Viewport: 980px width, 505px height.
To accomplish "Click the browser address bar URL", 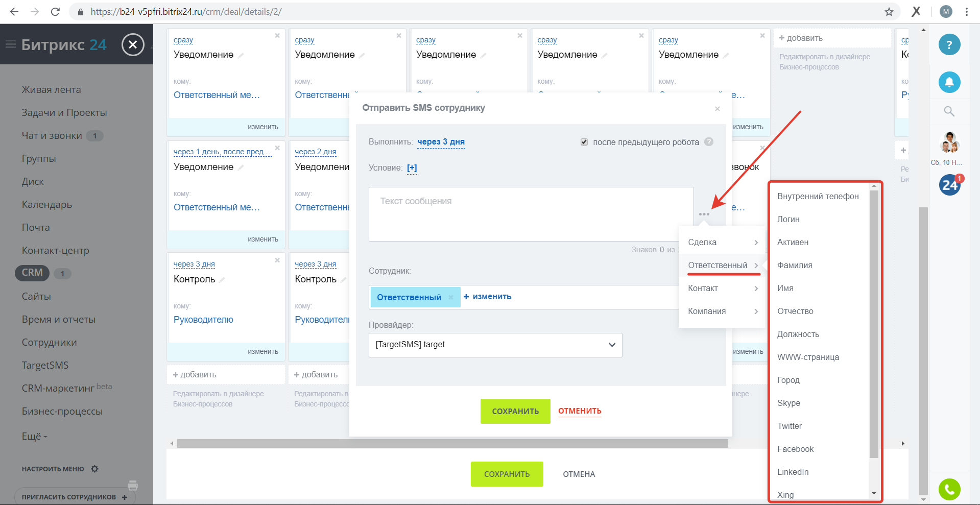I will click(x=186, y=11).
